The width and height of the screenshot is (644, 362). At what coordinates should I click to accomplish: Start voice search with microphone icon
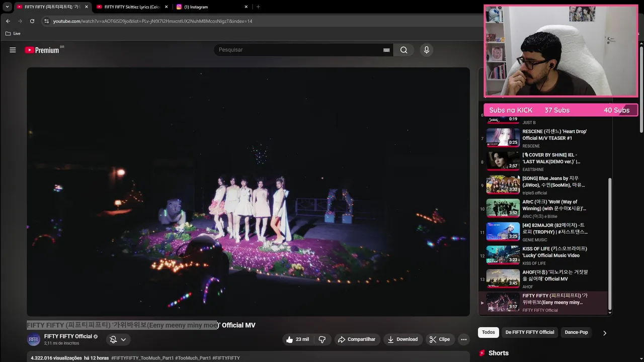pyautogui.click(x=427, y=50)
